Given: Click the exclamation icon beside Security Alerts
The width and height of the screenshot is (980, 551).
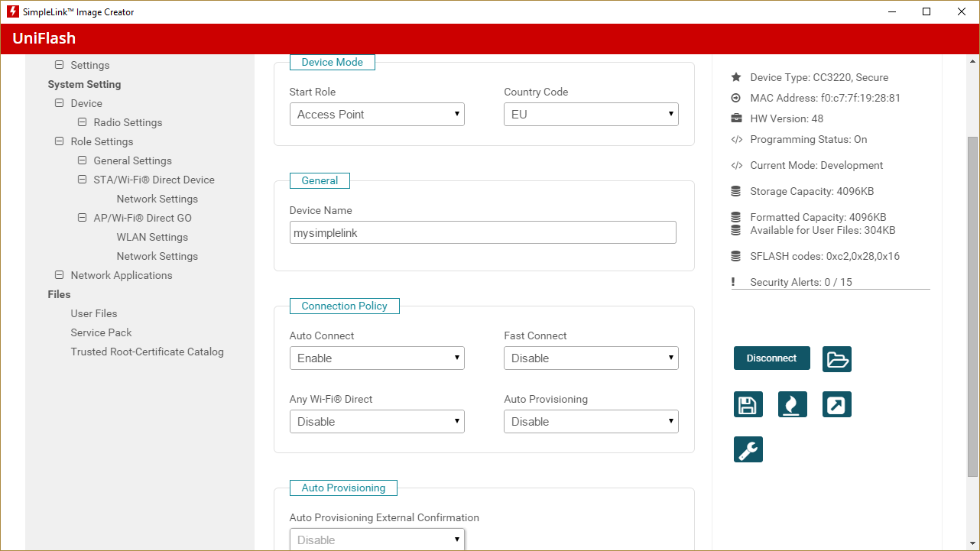Looking at the screenshot, I should [733, 282].
